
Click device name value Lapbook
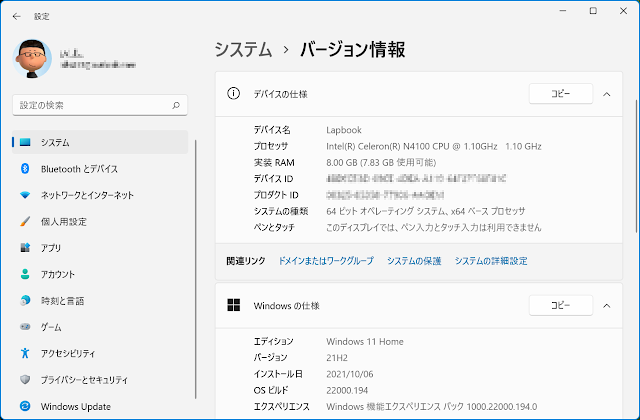click(344, 130)
